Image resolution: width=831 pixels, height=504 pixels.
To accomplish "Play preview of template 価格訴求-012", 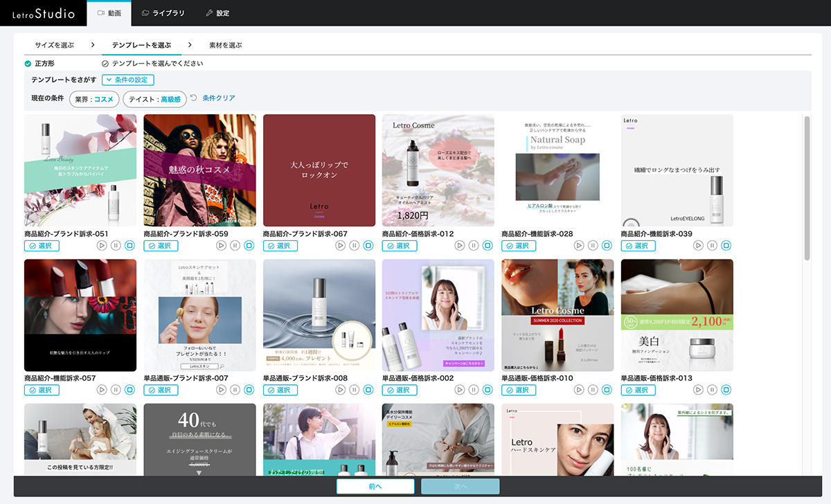I will [460, 246].
